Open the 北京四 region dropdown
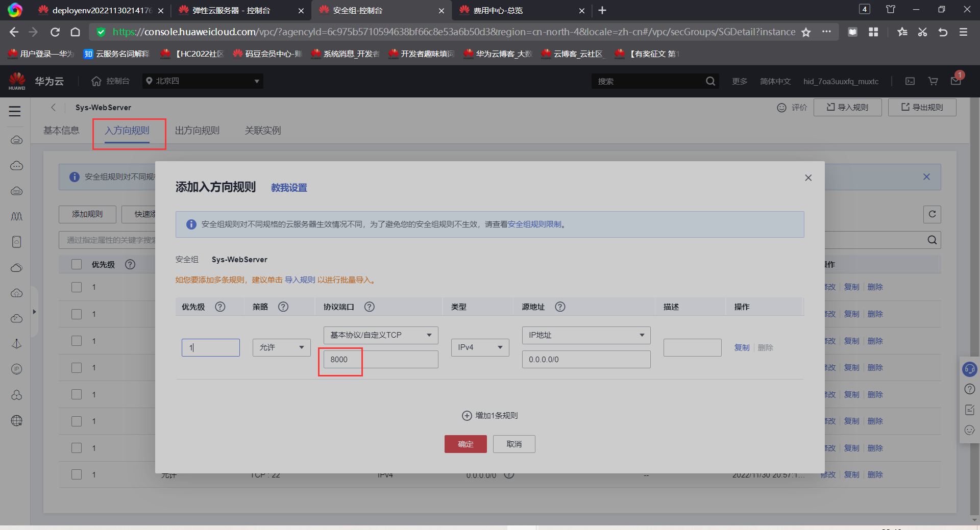 click(203, 81)
